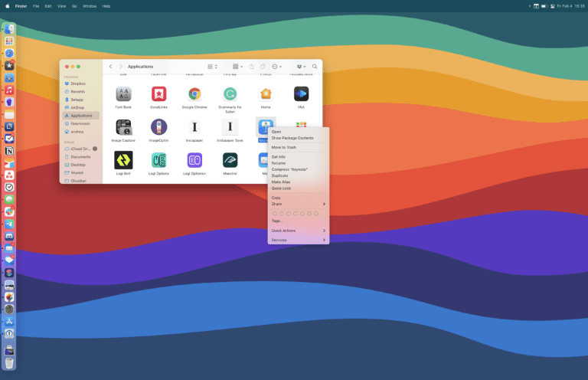Go forward with the Finder forward arrow
The width and height of the screenshot is (588, 380).
(120, 67)
